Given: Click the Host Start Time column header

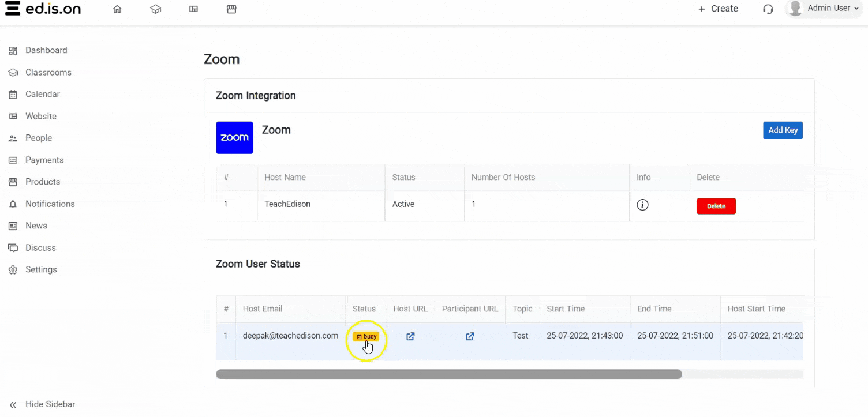Looking at the screenshot, I should (x=756, y=309).
